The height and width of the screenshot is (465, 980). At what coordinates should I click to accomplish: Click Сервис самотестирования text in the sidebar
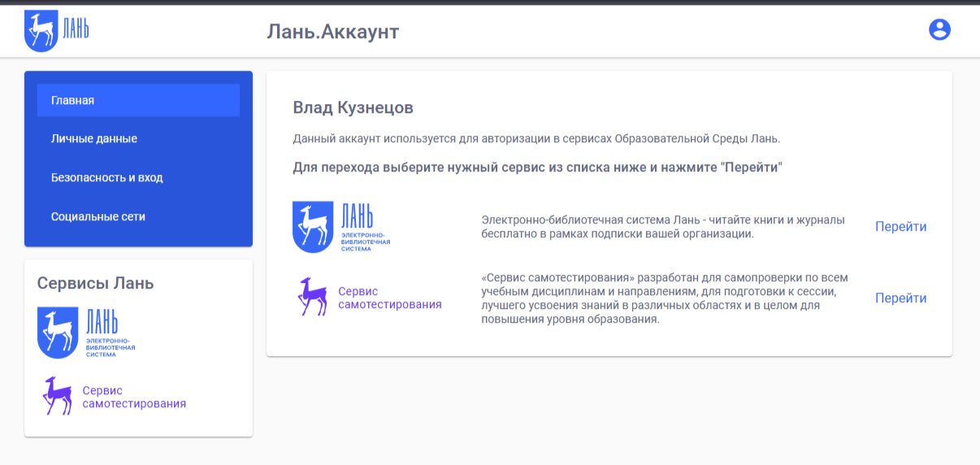[134, 397]
